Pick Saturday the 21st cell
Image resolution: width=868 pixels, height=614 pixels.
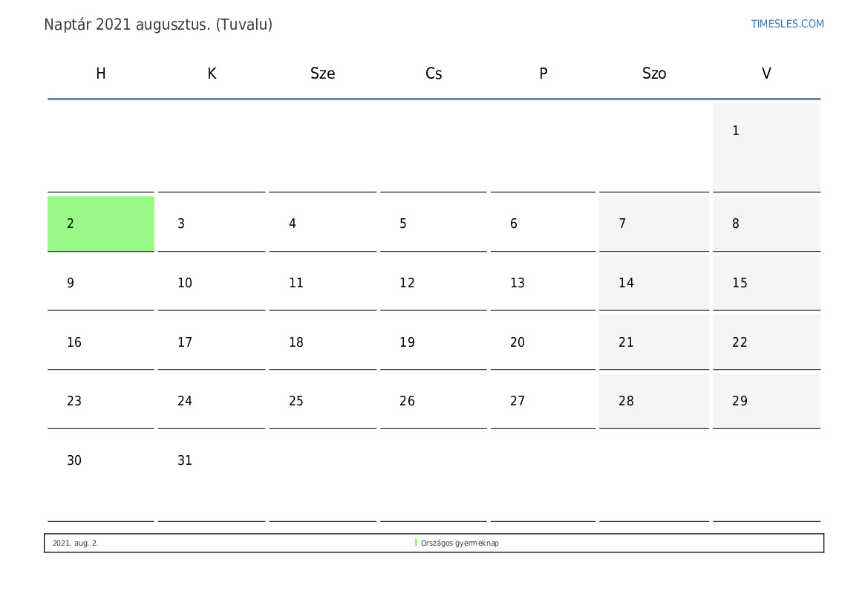pos(653,342)
